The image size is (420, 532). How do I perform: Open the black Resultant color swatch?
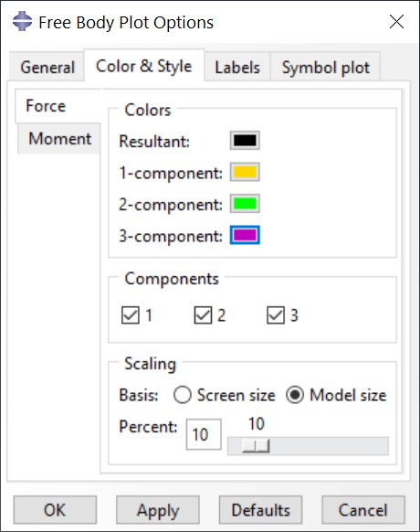point(245,141)
